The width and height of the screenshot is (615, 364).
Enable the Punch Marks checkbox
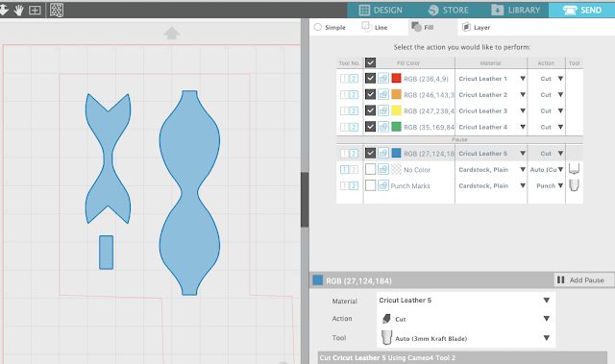pos(370,185)
